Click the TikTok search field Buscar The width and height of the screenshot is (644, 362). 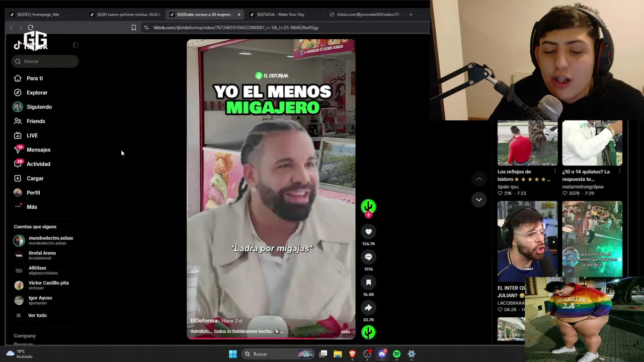[x=45, y=61]
